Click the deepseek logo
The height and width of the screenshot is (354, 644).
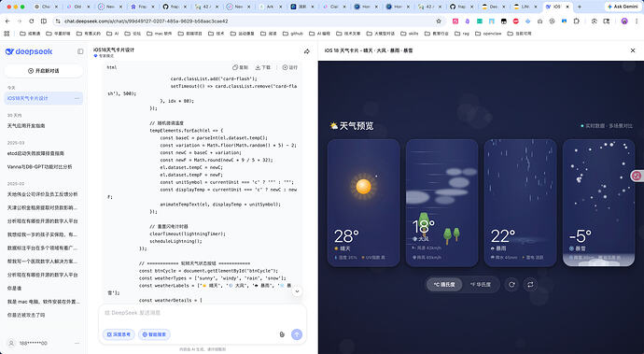click(29, 51)
